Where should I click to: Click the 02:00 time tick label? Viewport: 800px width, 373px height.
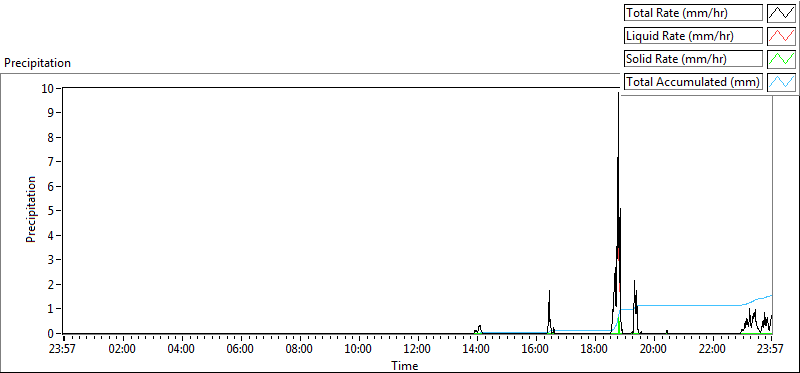(122, 350)
